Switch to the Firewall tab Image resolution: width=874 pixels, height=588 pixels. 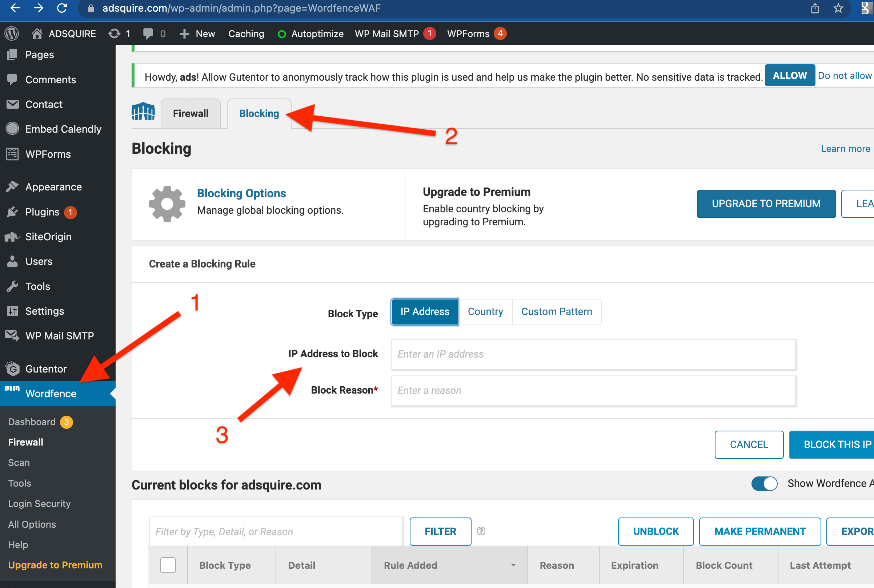(x=190, y=113)
